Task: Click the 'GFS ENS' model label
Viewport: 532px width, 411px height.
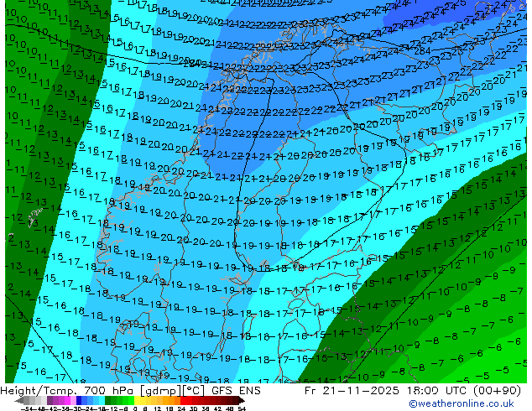Action: click(x=236, y=391)
